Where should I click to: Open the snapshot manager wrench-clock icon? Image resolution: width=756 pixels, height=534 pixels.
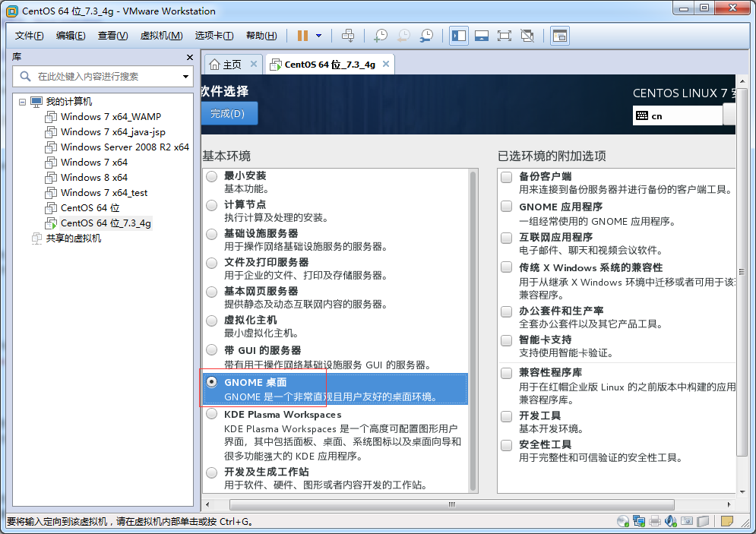[x=426, y=36]
